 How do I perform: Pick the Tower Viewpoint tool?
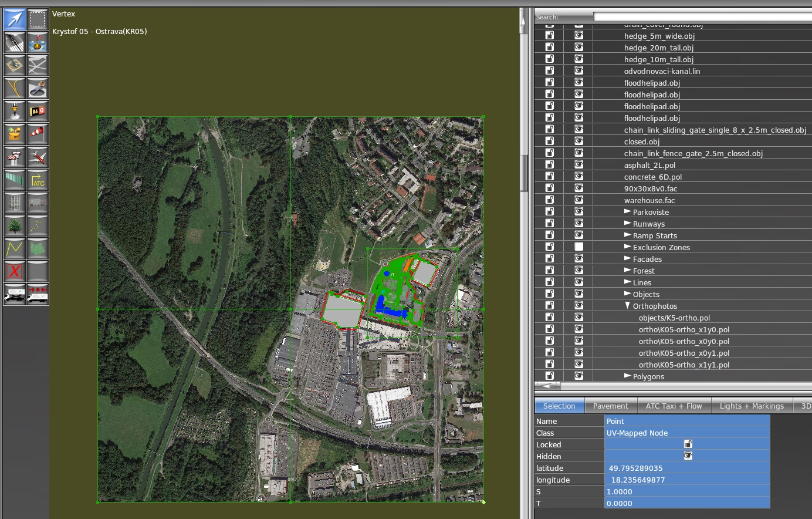point(14,157)
